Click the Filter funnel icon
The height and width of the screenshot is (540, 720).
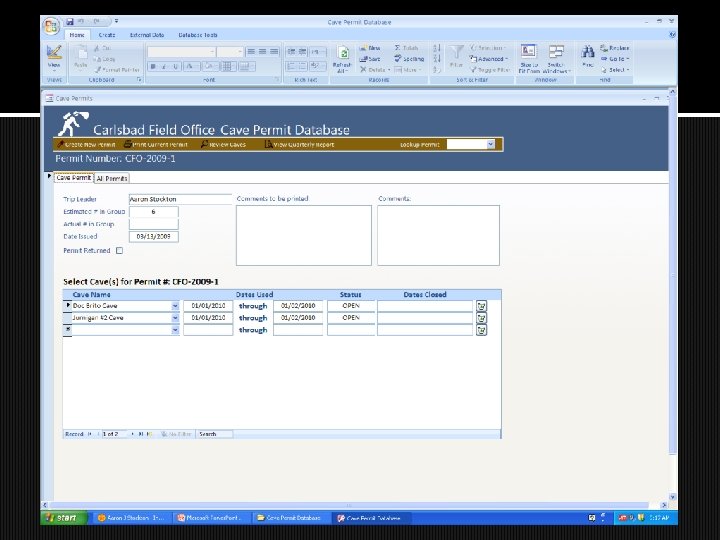456,52
